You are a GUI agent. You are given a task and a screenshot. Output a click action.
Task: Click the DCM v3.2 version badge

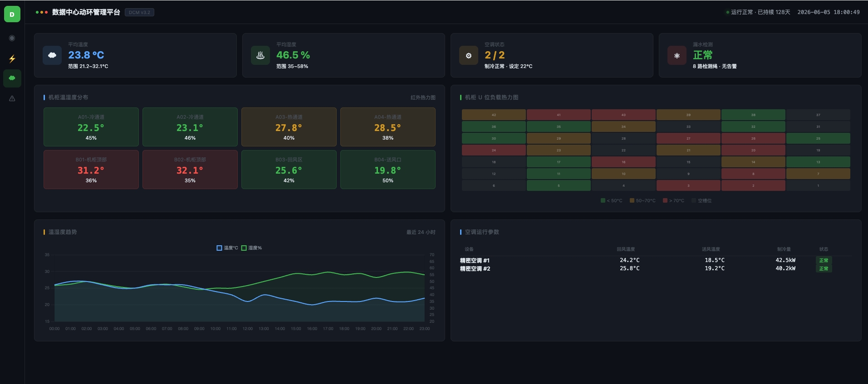pyautogui.click(x=139, y=13)
